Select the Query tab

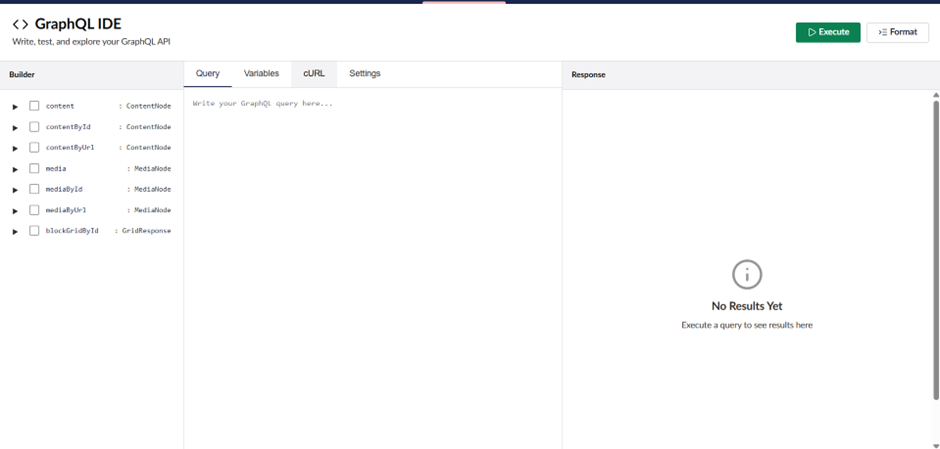pos(208,74)
